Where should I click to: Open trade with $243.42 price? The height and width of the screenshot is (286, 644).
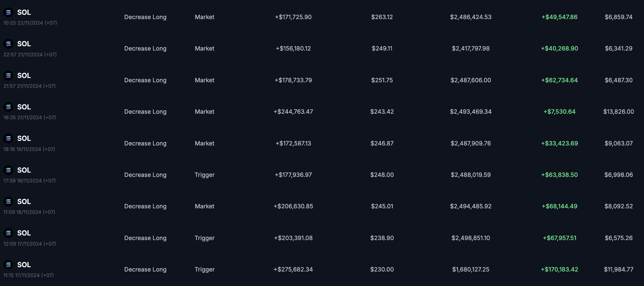[x=382, y=112]
